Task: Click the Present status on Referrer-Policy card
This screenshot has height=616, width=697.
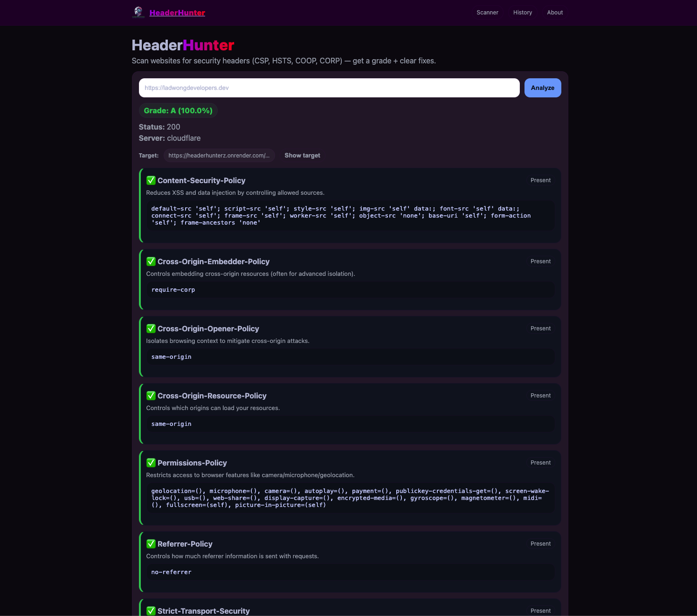Action: [x=540, y=543]
